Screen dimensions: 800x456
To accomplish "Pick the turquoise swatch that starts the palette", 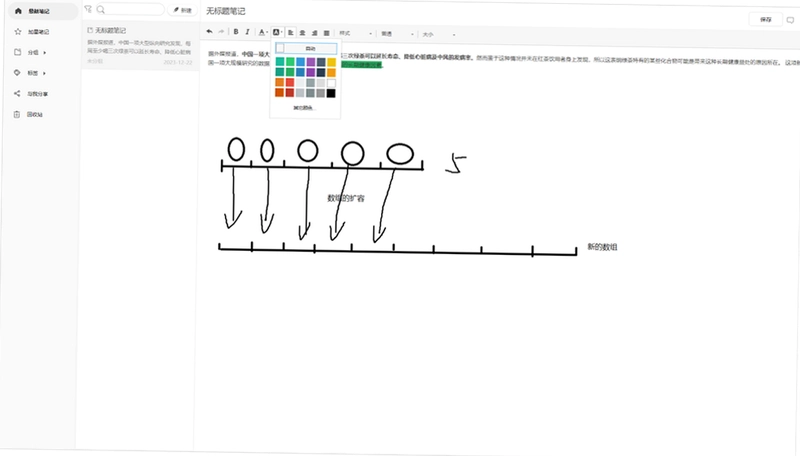I will [280, 62].
